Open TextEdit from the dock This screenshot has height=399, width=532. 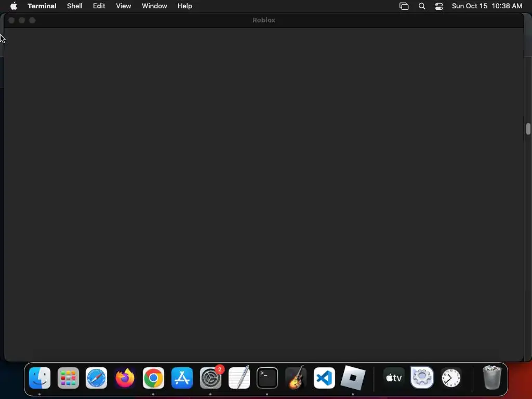pyautogui.click(x=239, y=378)
